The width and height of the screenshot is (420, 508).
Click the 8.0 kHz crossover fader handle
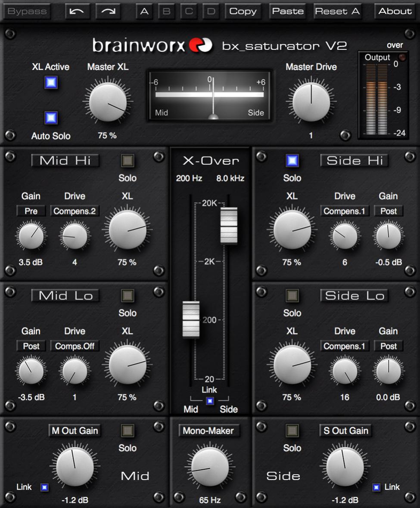(229, 226)
